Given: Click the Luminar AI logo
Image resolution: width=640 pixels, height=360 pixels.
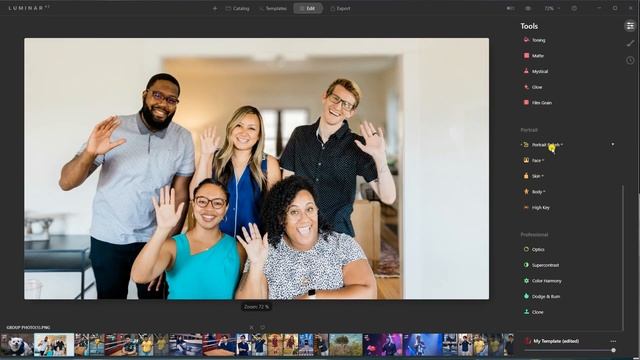Looking at the screenshot, I should point(29,8).
